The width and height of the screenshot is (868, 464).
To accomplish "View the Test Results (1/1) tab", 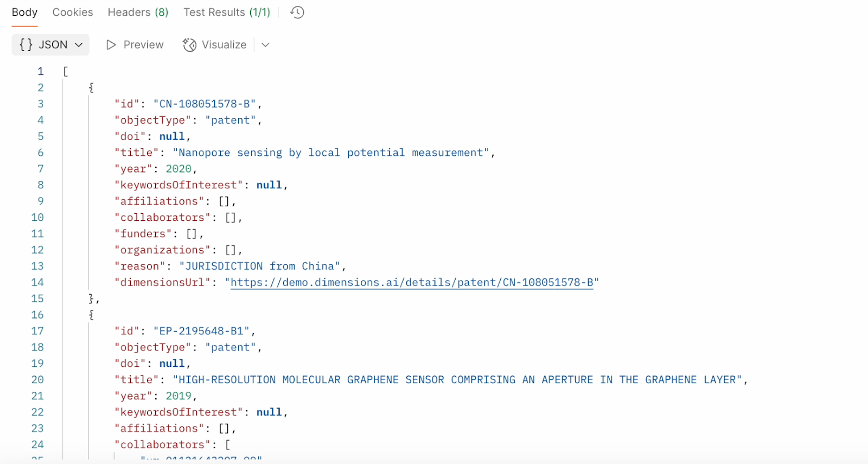I will [226, 12].
